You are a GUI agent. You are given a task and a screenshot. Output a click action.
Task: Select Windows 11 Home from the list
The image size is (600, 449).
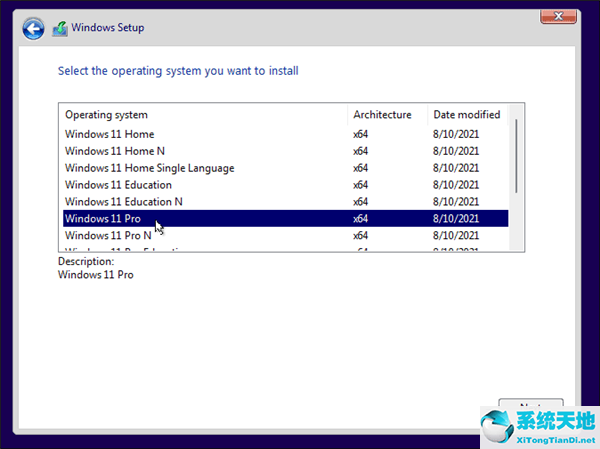[x=110, y=135]
